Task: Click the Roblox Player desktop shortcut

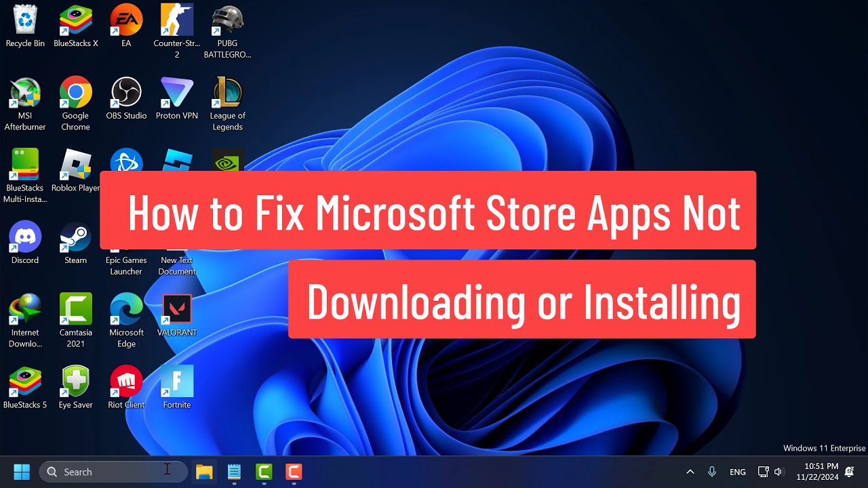Action: (76, 171)
